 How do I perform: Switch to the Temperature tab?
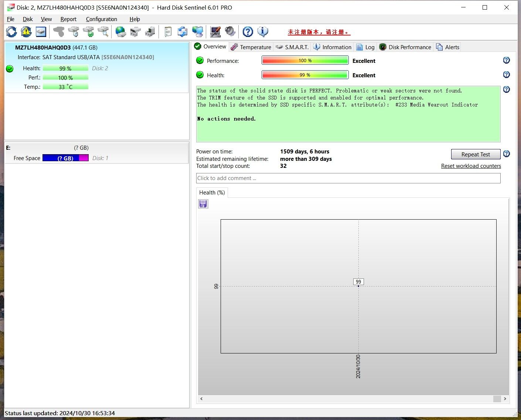251,47
